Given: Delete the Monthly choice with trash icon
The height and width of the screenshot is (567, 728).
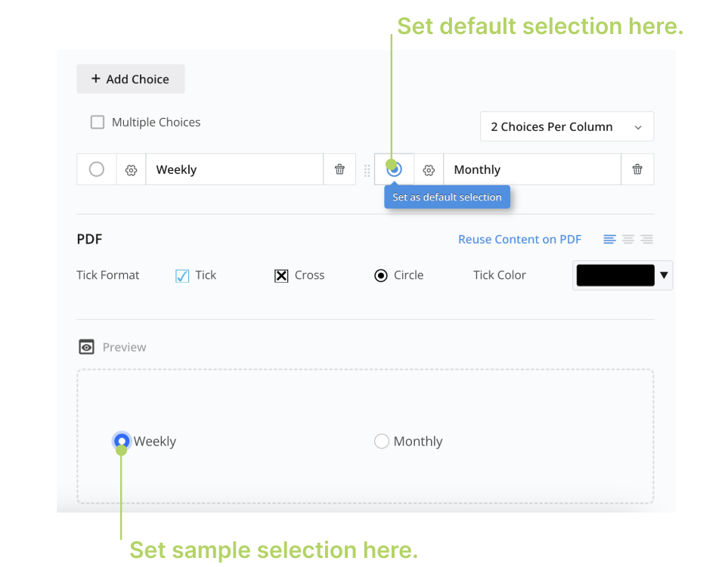Looking at the screenshot, I should click(637, 170).
